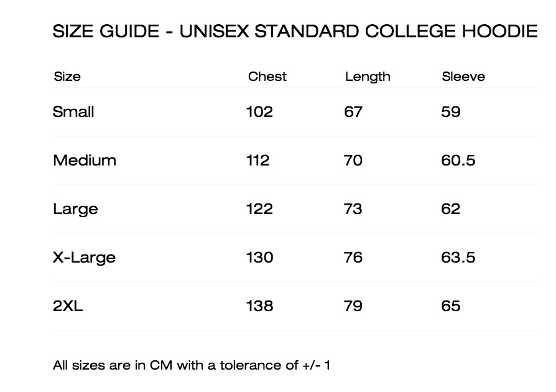Click the Small size row label
556x392 pixels.
point(73,112)
